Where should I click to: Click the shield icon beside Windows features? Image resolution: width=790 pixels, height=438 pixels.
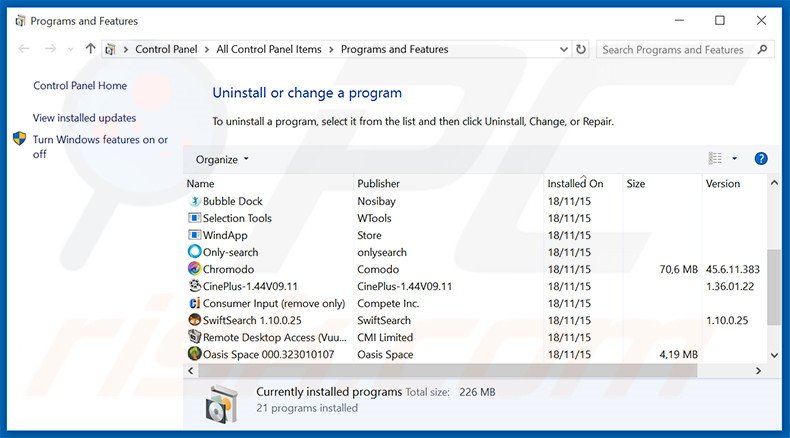click(20, 139)
